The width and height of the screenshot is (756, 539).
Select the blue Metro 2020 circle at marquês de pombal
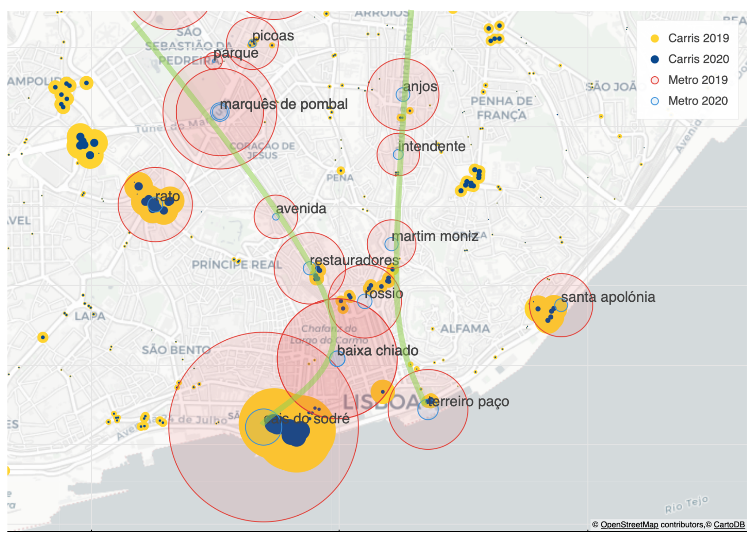220,112
